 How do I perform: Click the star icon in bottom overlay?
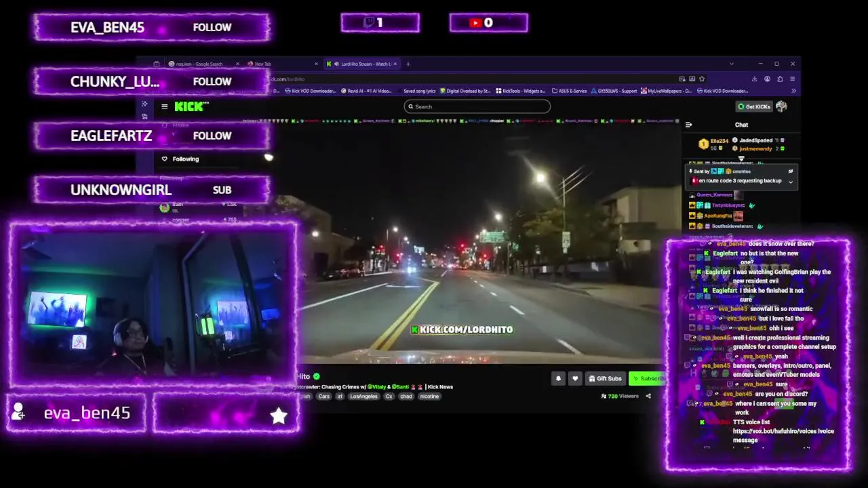[x=278, y=415]
